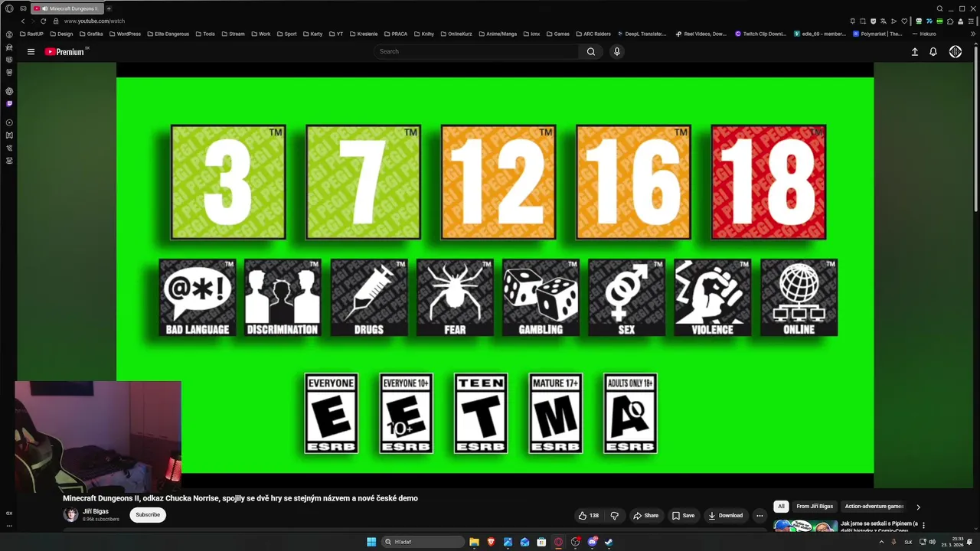The height and width of the screenshot is (551, 980).
Task: Click the taskbar search box Hľadať
Action: click(x=423, y=542)
